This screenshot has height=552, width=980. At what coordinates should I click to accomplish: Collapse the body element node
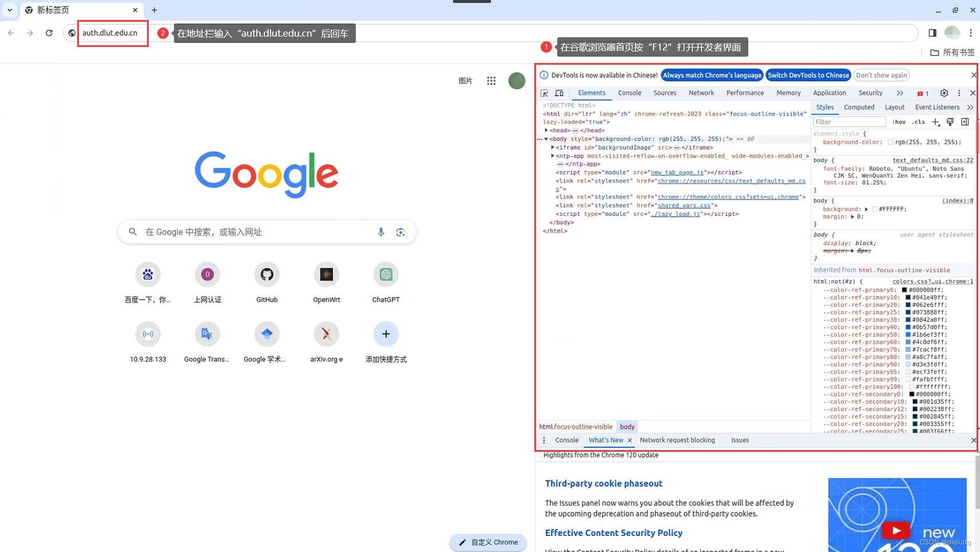[546, 139]
